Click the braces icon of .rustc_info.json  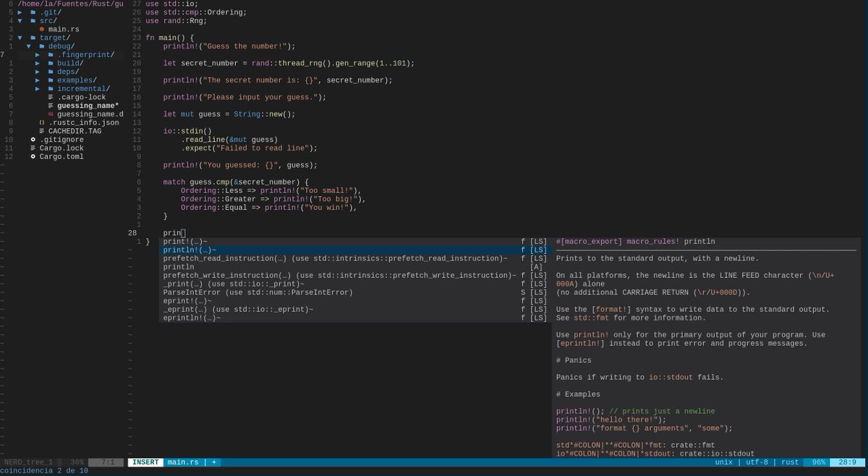tap(41, 123)
